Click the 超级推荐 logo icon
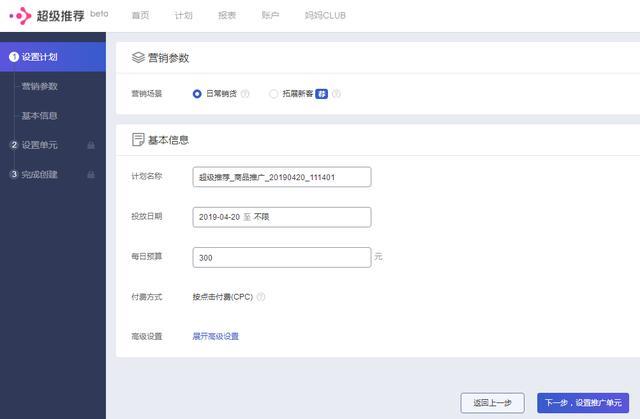This screenshot has height=419, width=640. [x=20, y=15]
